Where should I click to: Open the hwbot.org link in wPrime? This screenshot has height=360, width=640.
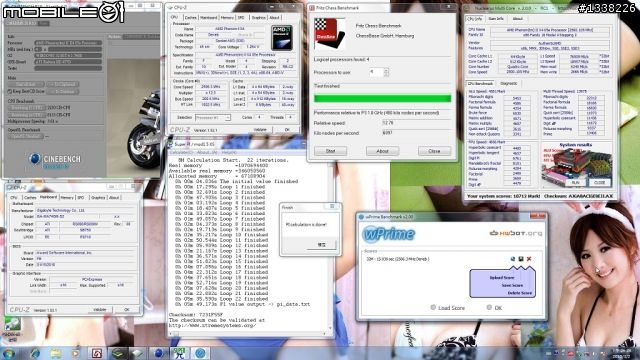[x=516, y=233]
